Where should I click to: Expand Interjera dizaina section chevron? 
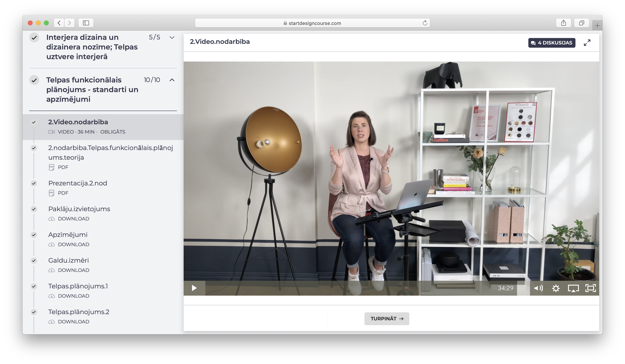point(172,37)
